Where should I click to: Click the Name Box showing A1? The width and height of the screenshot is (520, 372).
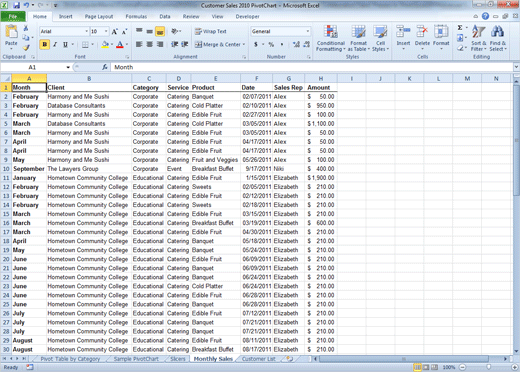(32, 67)
